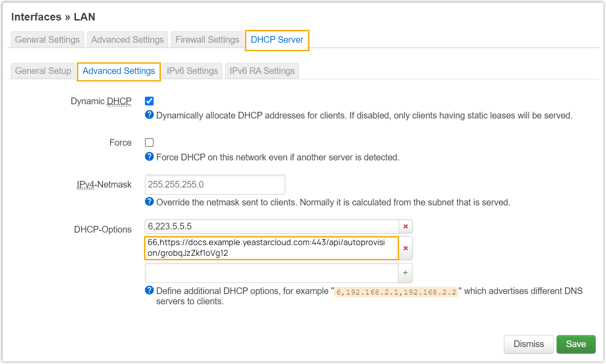Remove the 6,223.5.5.5 DHCP option
The width and height of the screenshot is (606, 364).
(x=405, y=226)
